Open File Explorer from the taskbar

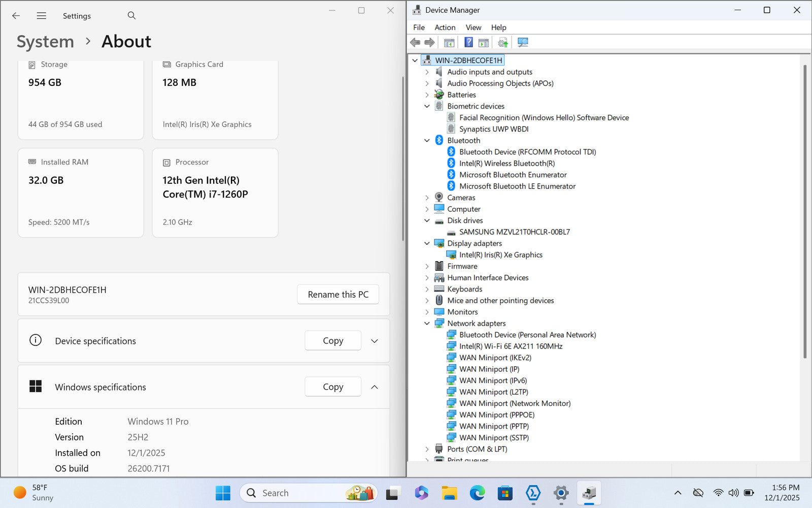click(449, 493)
